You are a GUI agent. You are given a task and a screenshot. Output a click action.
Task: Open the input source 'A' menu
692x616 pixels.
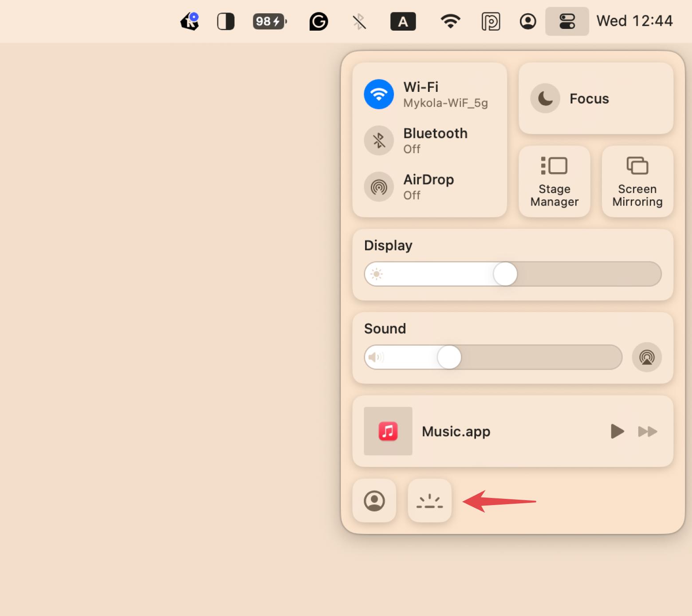(x=403, y=21)
